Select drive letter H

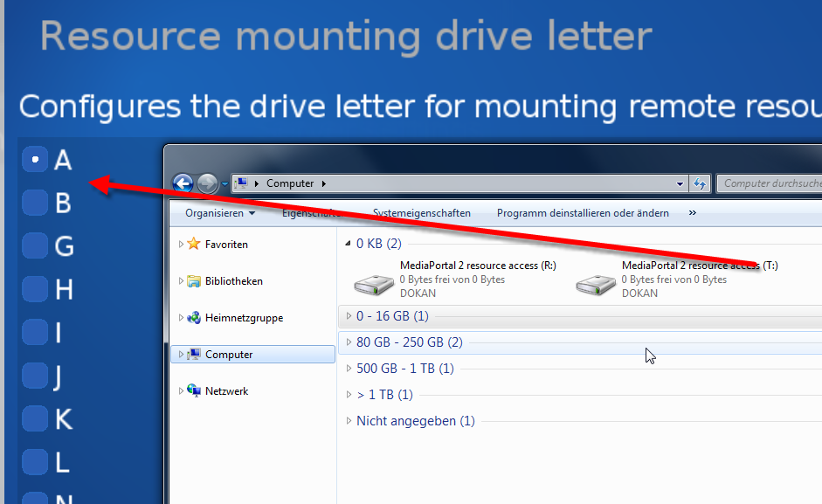coord(35,289)
